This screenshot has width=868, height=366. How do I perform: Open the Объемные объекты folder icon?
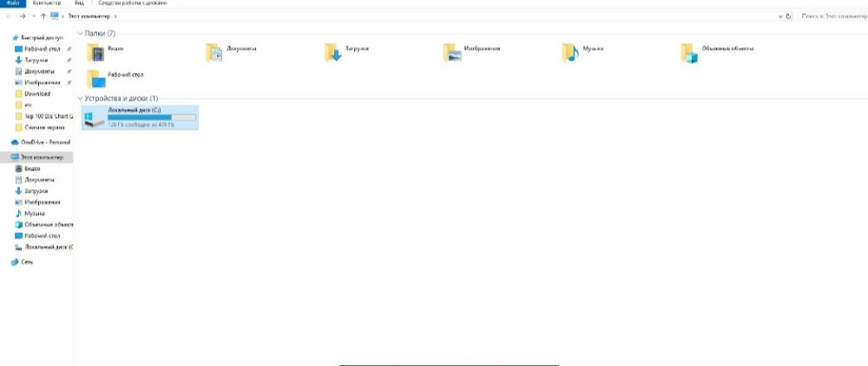[688, 54]
